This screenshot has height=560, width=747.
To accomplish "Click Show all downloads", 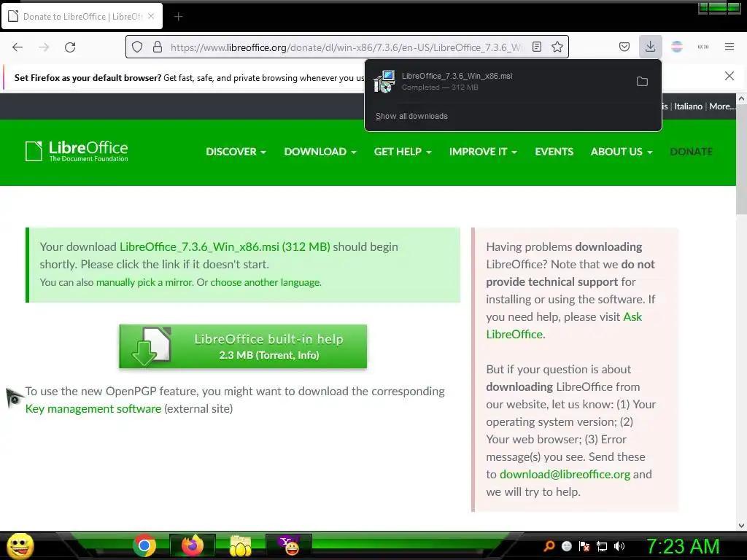I will 411,116.
